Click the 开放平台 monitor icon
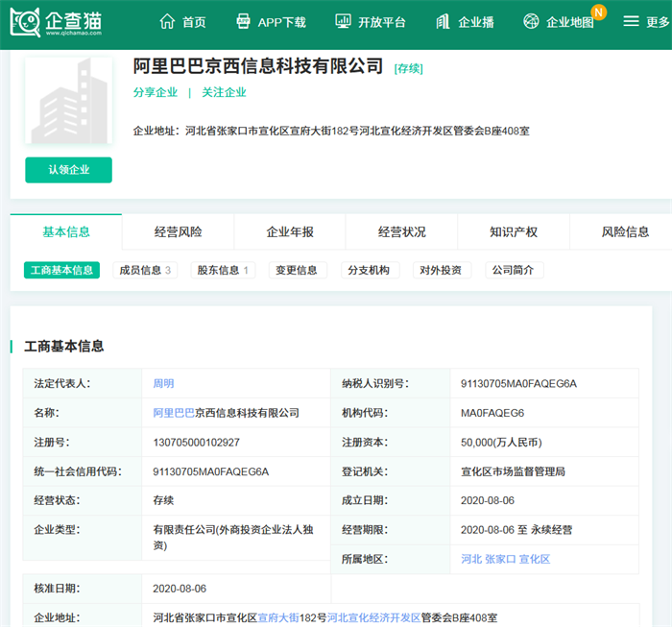Image resolution: width=672 pixels, height=627 pixels. click(x=343, y=21)
